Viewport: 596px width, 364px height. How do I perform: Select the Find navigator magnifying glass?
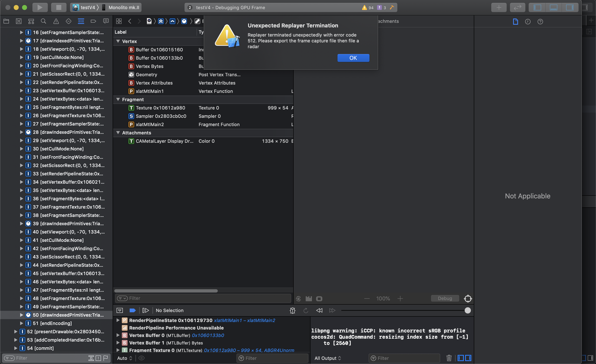click(x=44, y=21)
